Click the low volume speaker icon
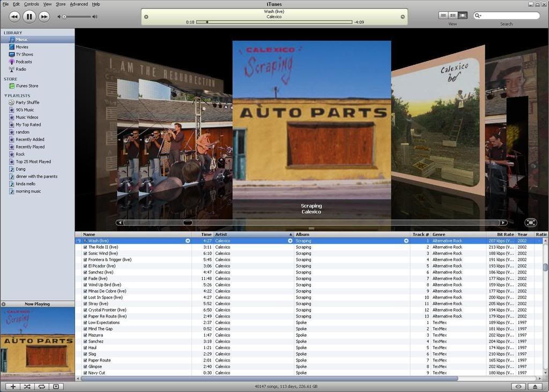The height and width of the screenshot is (392, 549). [x=59, y=17]
